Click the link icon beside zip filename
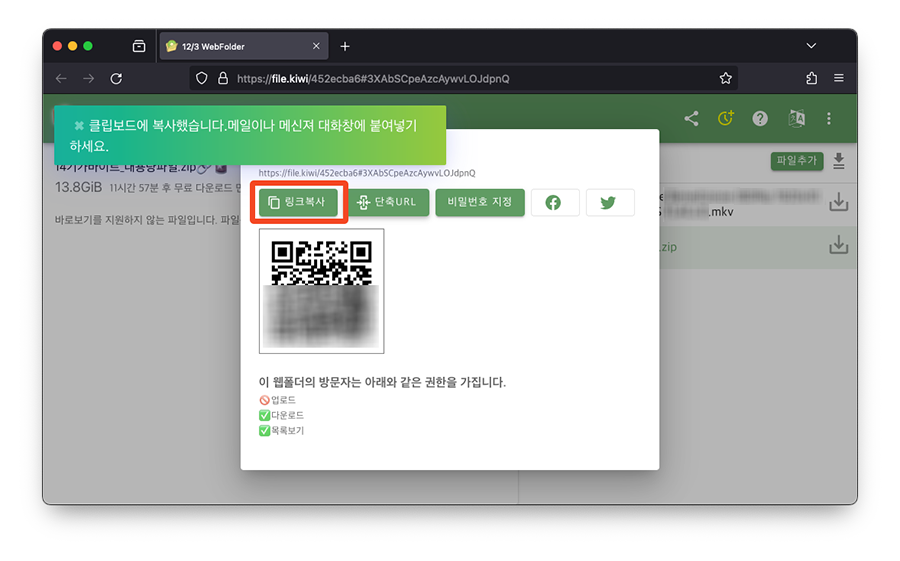 [x=204, y=168]
